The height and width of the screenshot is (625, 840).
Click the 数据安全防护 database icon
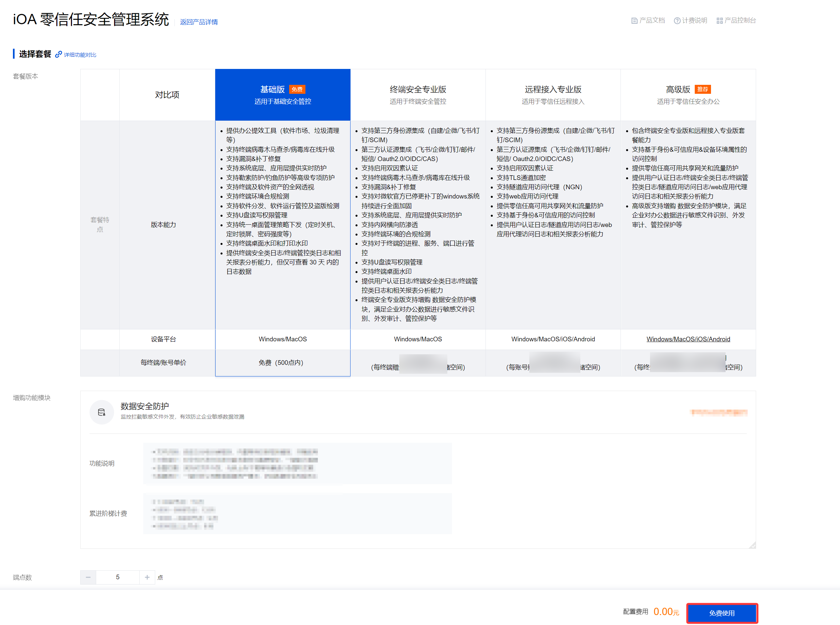pos(101,412)
